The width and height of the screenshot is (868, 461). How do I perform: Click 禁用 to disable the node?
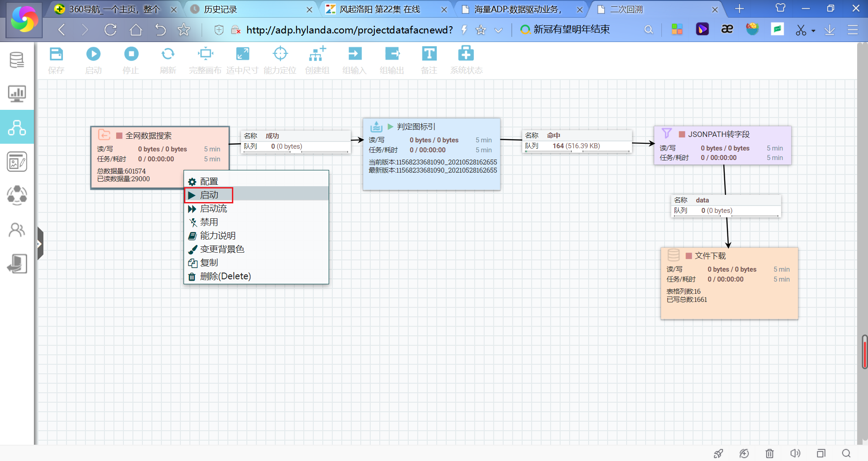tap(209, 222)
